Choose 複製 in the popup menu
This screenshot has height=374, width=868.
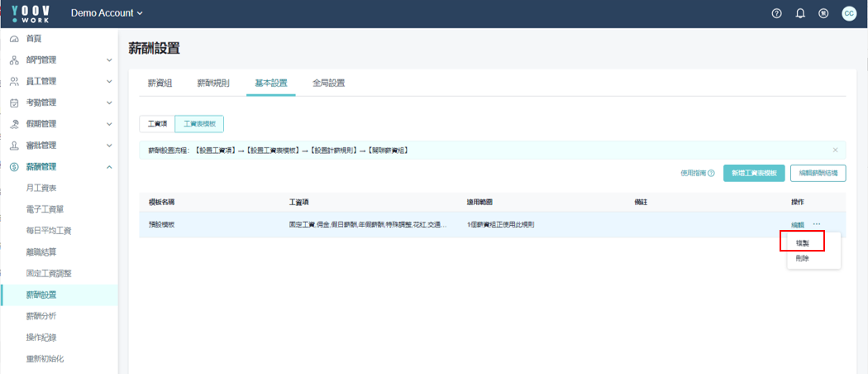(802, 242)
